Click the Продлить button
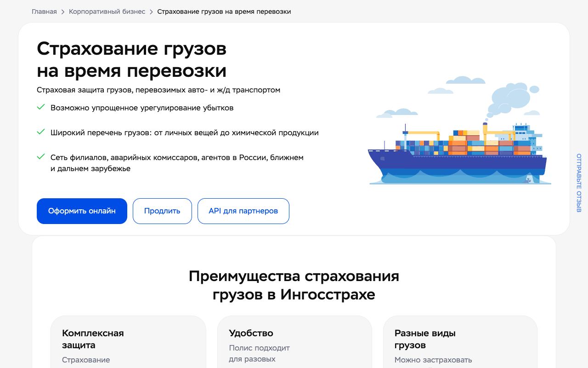Screen dimensions: 588x368 [162, 211]
